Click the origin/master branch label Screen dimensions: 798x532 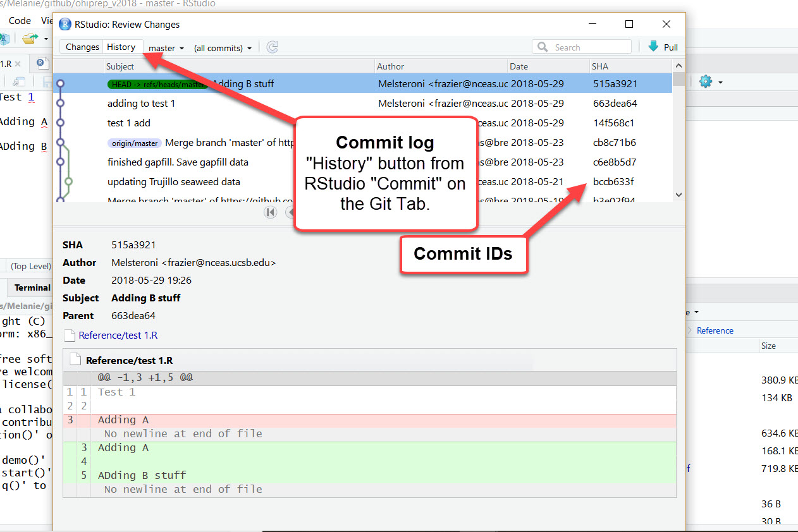point(134,143)
